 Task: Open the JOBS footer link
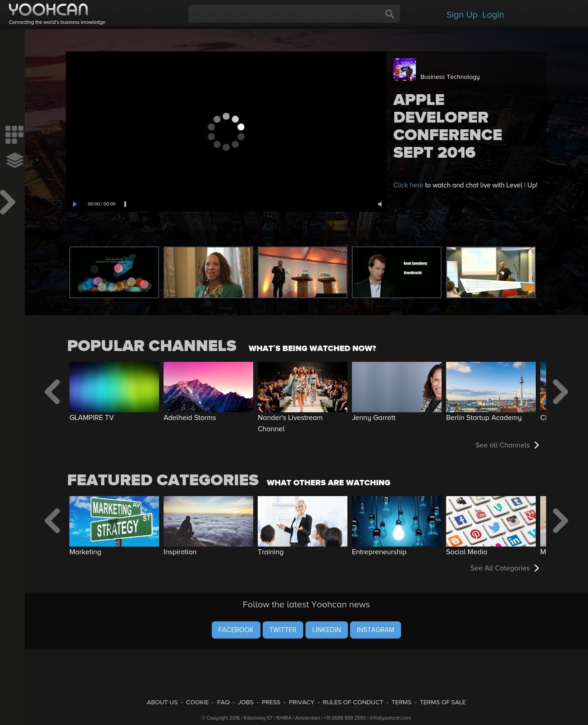pyautogui.click(x=246, y=702)
